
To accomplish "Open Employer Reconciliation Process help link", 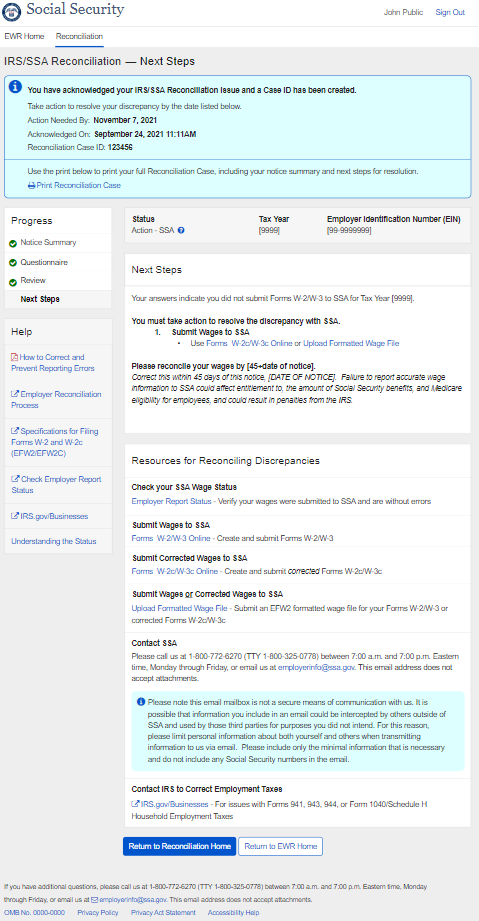I will (x=56, y=399).
